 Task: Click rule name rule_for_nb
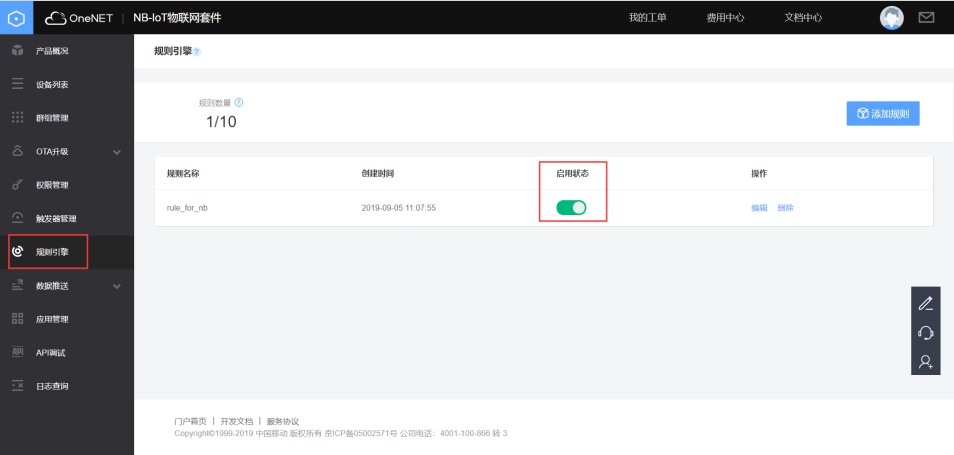[x=188, y=208]
